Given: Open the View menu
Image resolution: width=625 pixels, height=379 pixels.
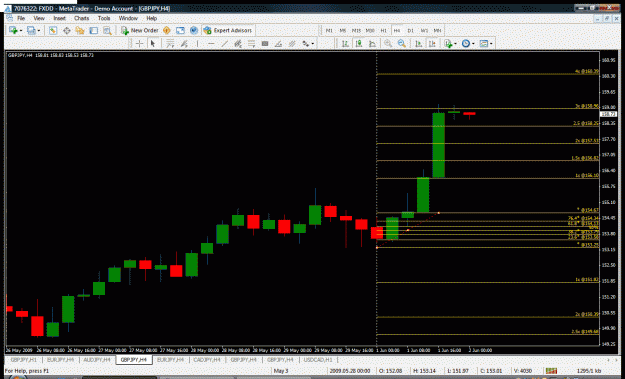Looking at the screenshot, I should pos(39,18).
